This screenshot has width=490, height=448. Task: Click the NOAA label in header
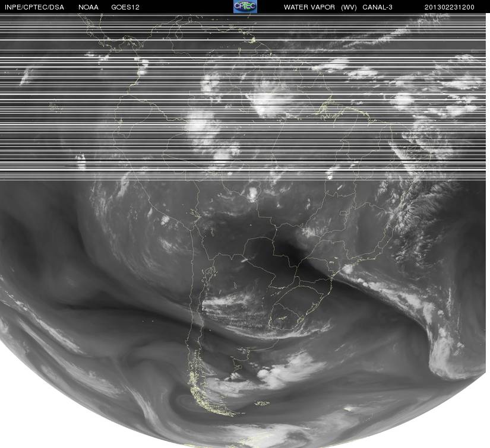(x=88, y=7)
